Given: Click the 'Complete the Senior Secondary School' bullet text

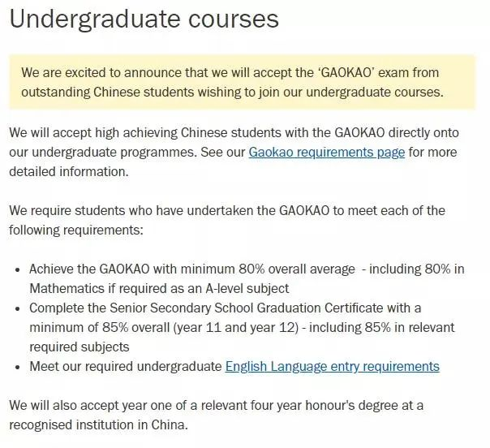Looking at the screenshot, I should (x=225, y=308).
